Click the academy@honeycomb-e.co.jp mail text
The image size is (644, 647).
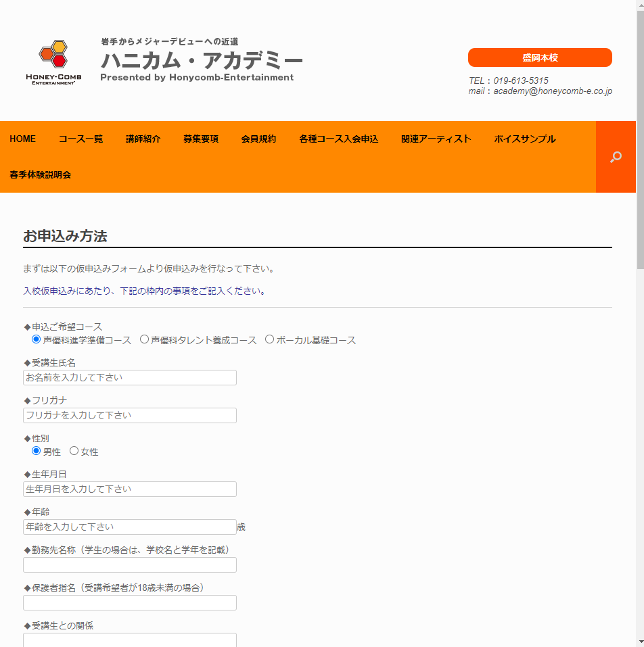pos(553,91)
